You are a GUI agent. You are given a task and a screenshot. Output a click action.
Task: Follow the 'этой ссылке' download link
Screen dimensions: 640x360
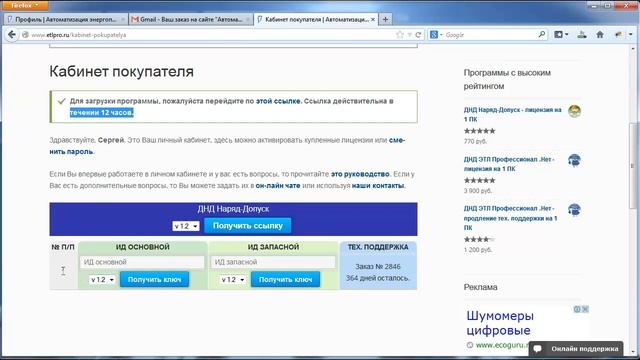click(x=278, y=101)
